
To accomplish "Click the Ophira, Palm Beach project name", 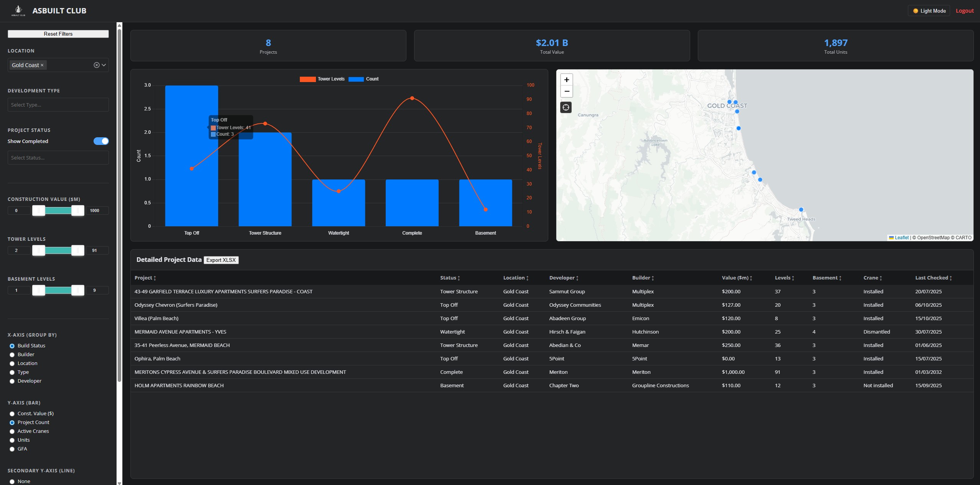I will click(157, 358).
